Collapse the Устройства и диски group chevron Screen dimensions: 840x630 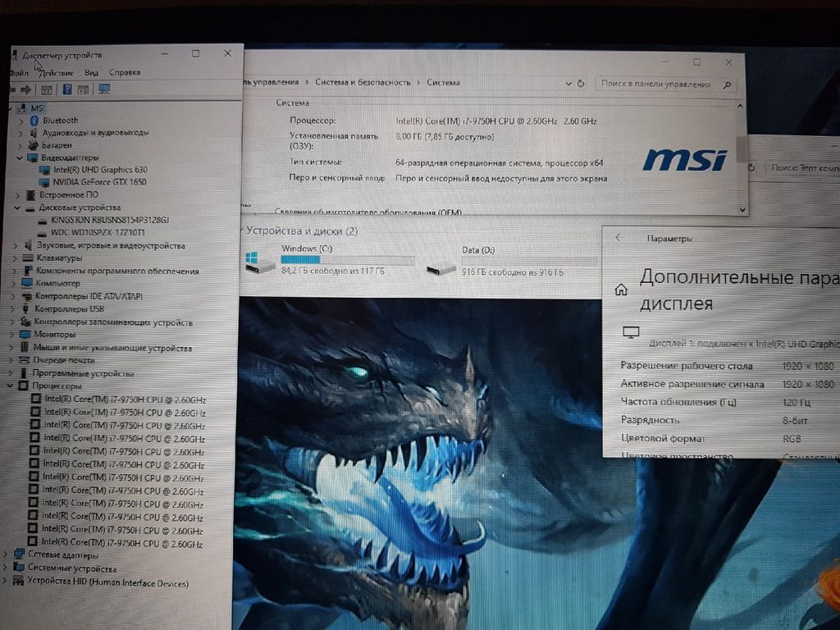240,231
